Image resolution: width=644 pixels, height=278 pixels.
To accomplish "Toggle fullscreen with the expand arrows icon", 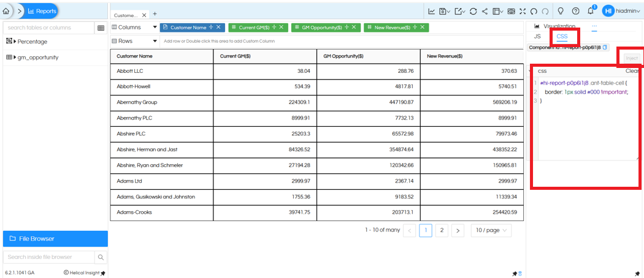I will pyautogui.click(x=523, y=12).
